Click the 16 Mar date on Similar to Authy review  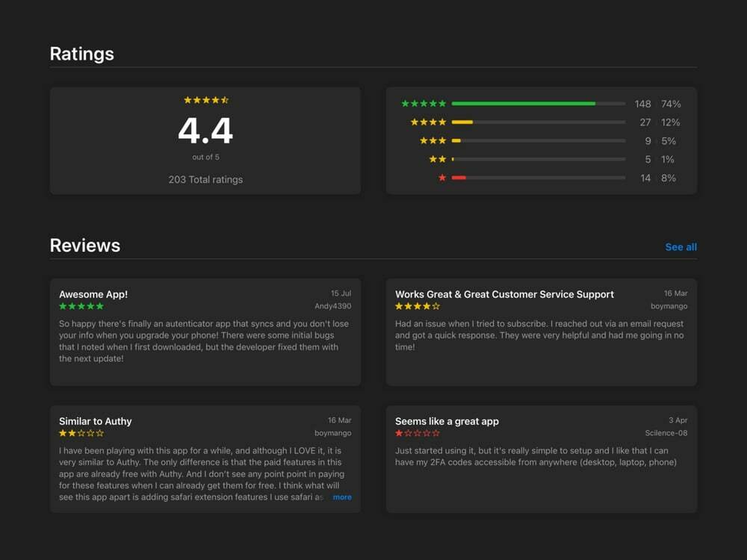point(340,420)
